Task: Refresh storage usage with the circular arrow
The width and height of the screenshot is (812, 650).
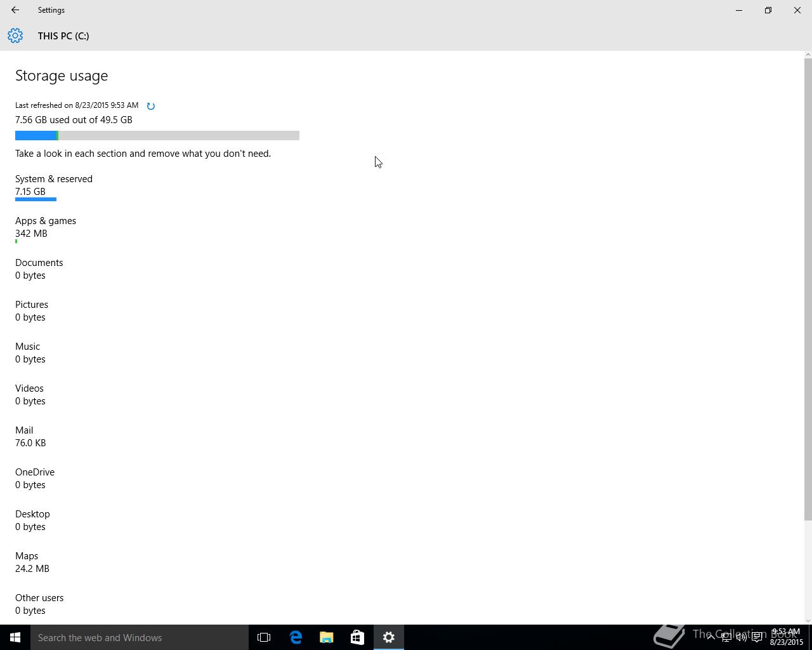Action: tap(150, 106)
